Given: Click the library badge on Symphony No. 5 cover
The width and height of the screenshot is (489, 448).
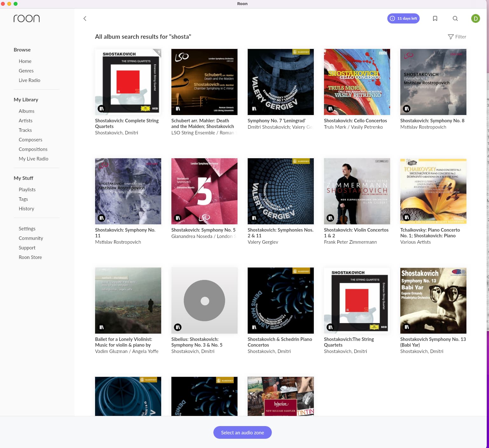Looking at the screenshot, I should click(178, 218).
